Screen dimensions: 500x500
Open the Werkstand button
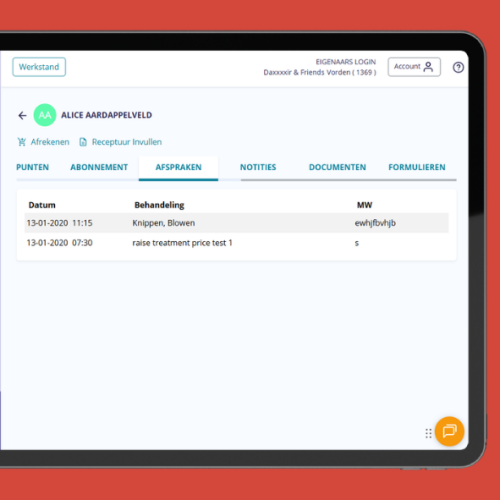pos(39,67)
